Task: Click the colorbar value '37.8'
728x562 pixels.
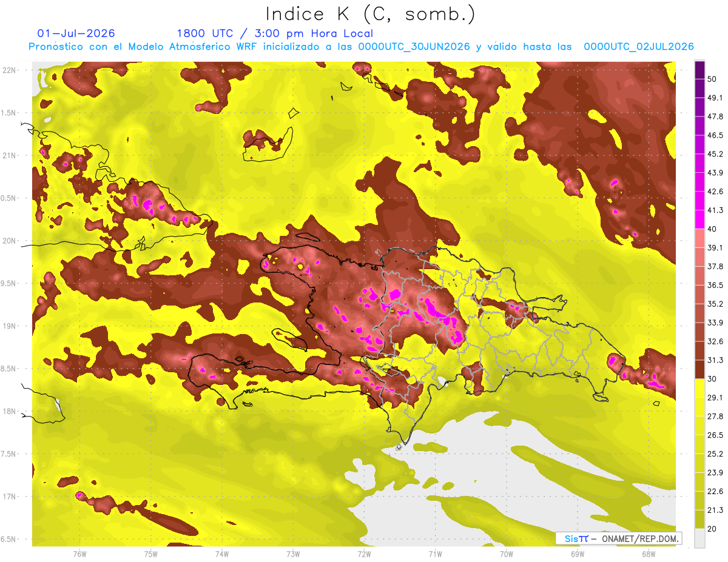Action: [715, 267]
